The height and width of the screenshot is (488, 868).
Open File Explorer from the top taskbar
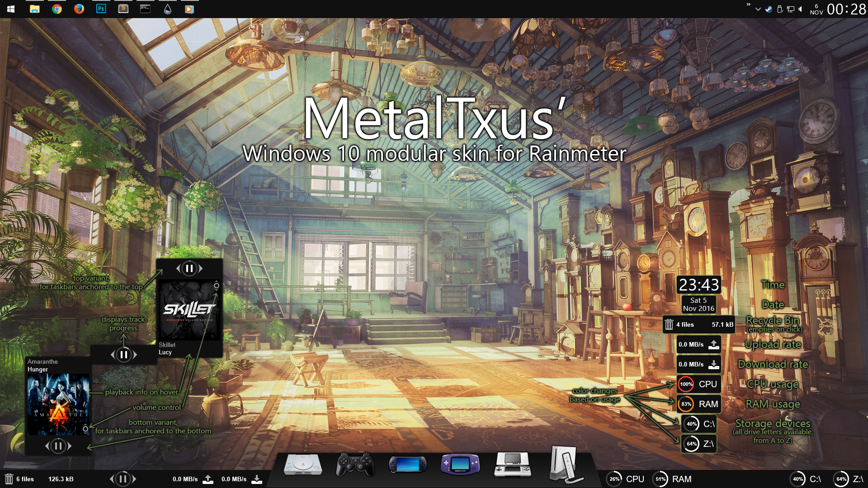(x=34, y=9)
